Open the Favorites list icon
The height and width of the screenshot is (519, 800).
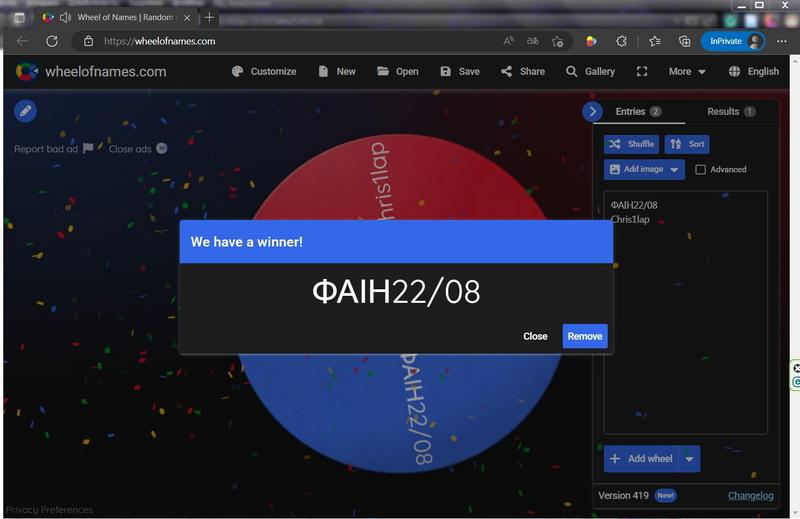(655, 41)
